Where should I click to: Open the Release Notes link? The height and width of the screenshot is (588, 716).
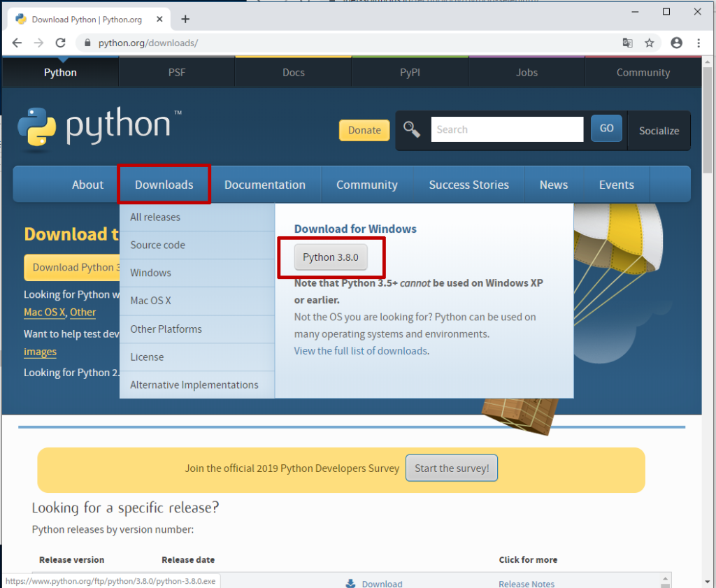pyautogui.click(x=527, y=583)
